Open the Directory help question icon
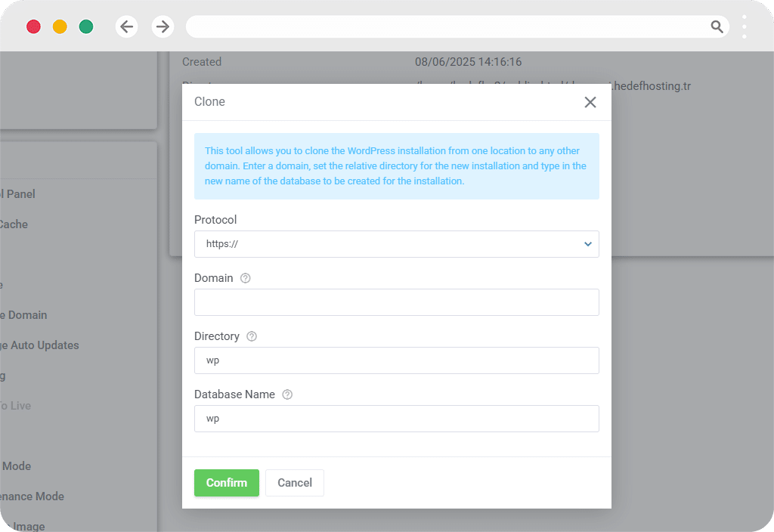This screenshot has width=774, height=532. (x=252, y=336)
